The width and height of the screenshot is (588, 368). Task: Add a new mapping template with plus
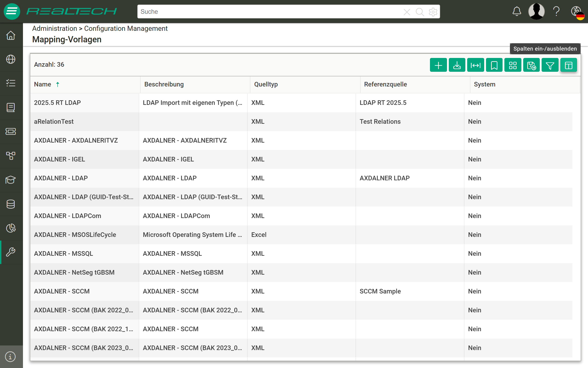[438, 65]
